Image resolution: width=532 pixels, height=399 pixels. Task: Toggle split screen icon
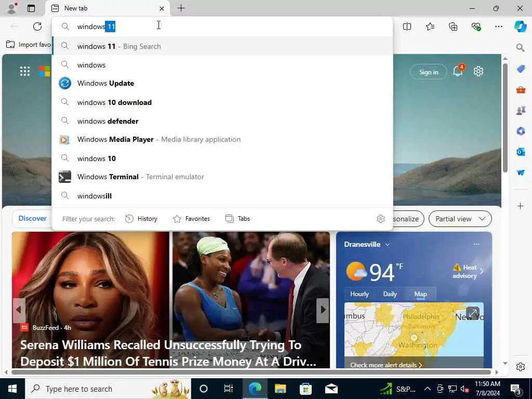pyautogui.click(x=407, y=26)
